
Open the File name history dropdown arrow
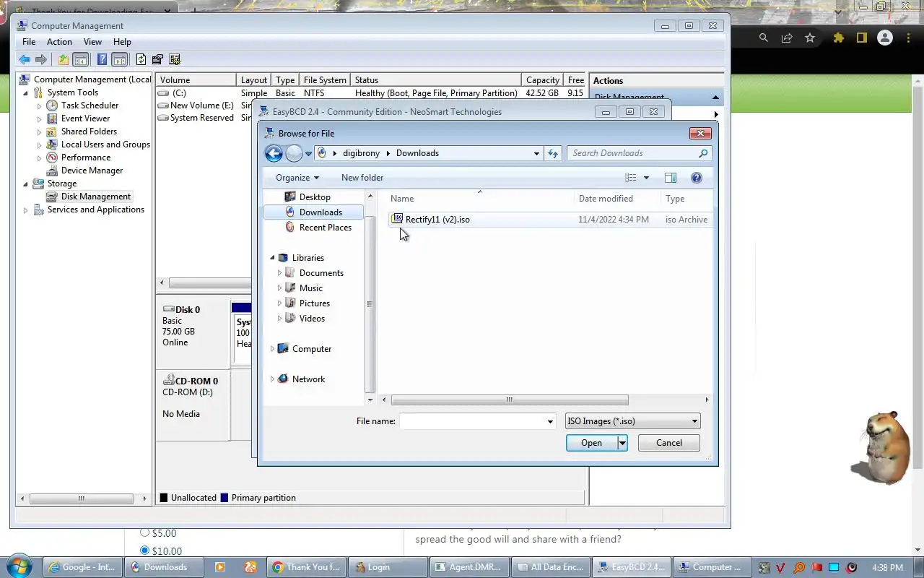point(551,421)
